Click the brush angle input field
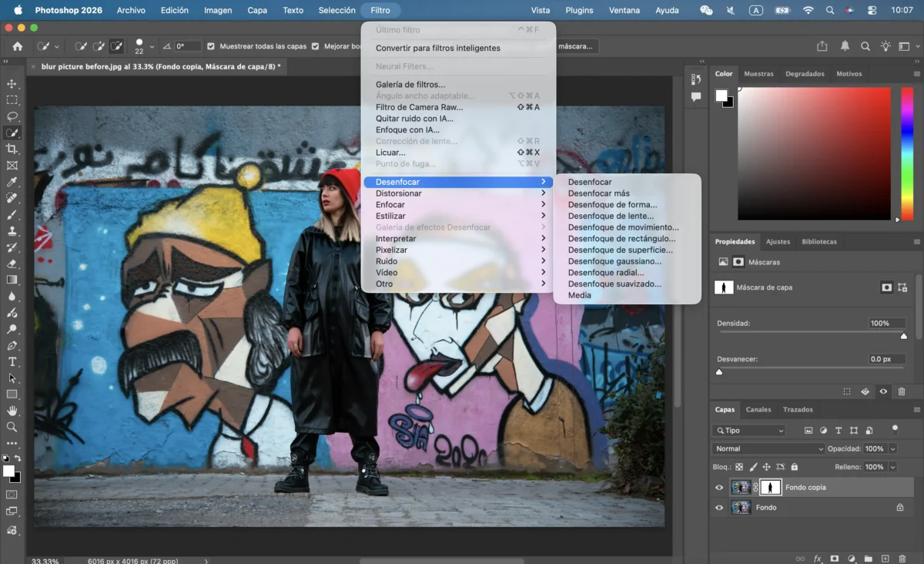Image resolution: width=924 pixels, height=564 pixels. click(x=188, y=46)
